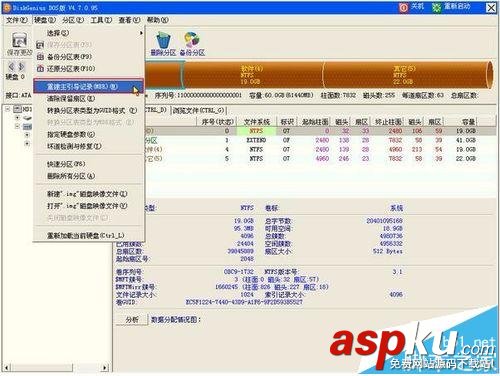The height and width of the screenshot is (376, 500).
Task: Click the 41.0GB capacity cell
Action: [x=466, y=140]
